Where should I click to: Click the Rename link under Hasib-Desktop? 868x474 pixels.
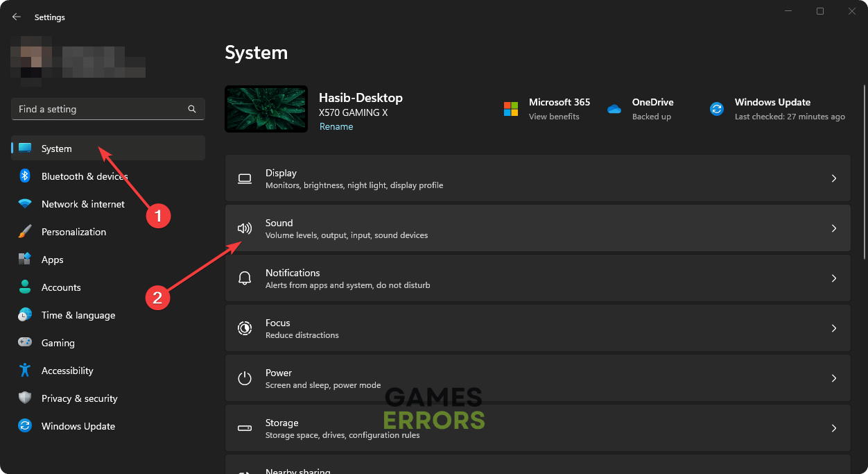336,127
